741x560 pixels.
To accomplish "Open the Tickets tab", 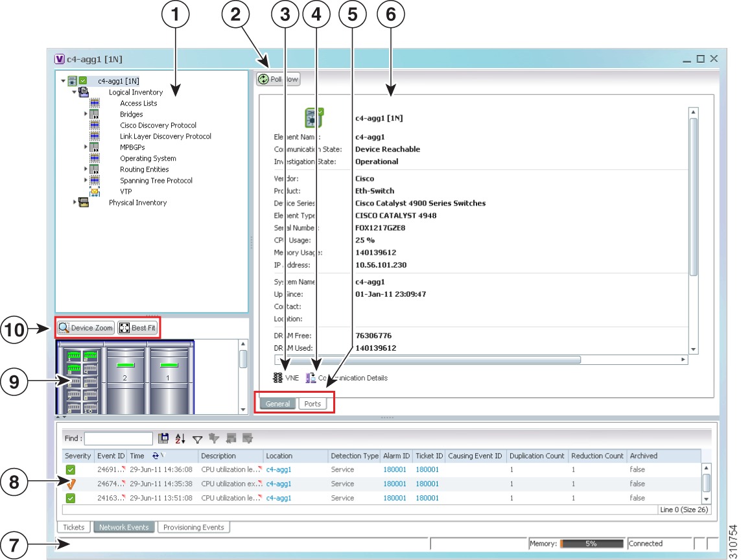I will coord(74,527).
